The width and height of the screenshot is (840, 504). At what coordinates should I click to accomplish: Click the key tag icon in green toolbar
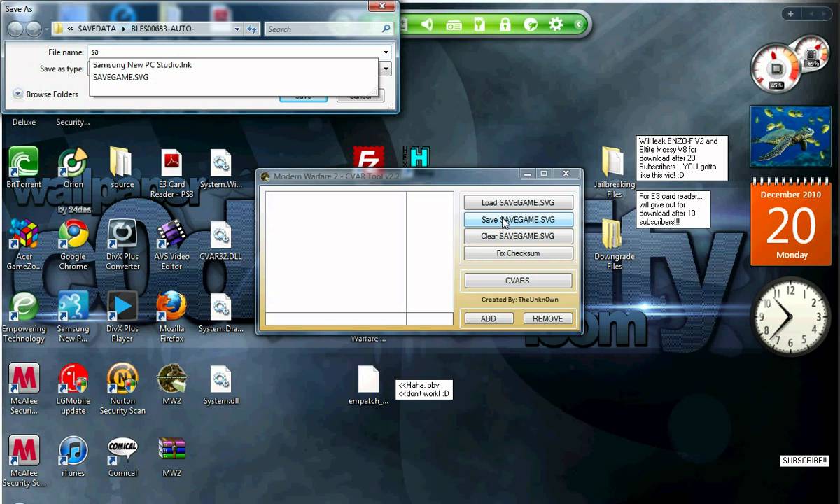click(x=480, y=25)
